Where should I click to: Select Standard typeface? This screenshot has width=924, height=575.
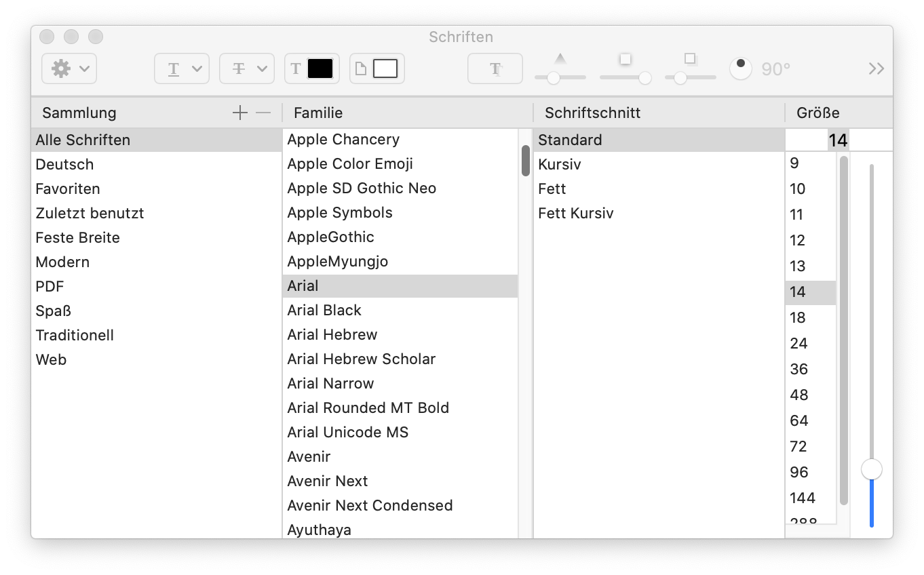click(659, 140)
